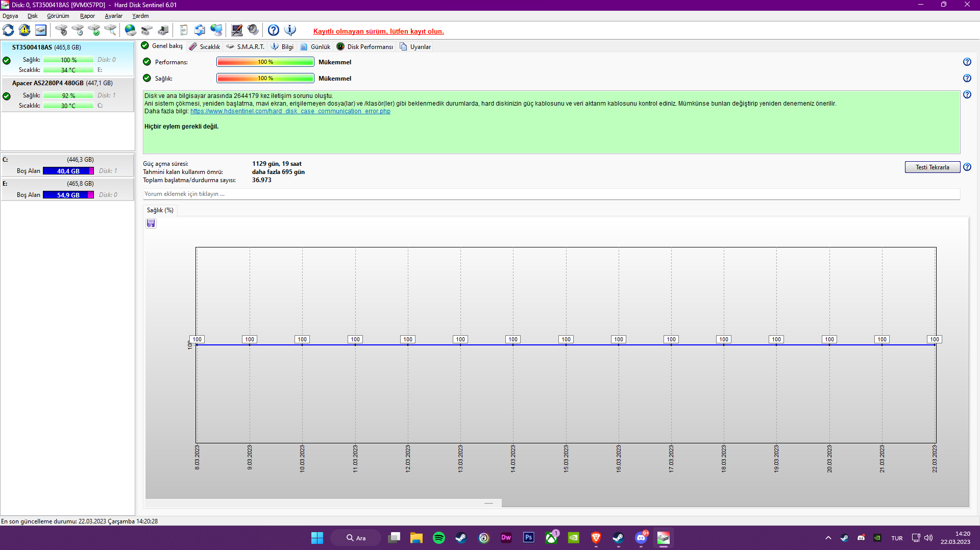Open Photoshop from the taskbar
Viewport: 980px width, 550px height.
tap(529, 538)
